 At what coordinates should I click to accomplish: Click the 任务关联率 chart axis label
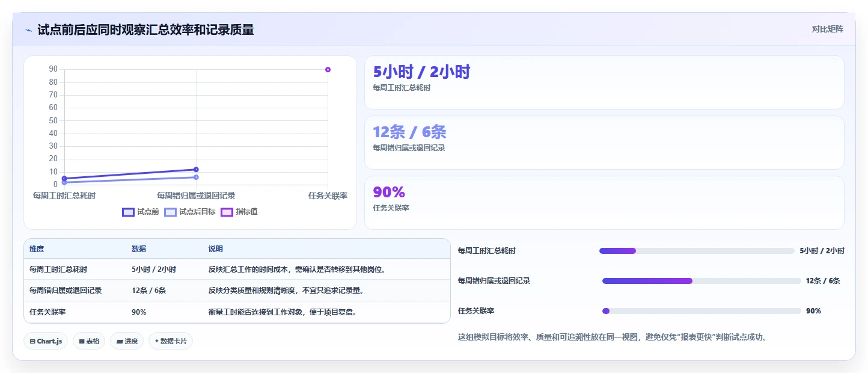coord(328,196)
